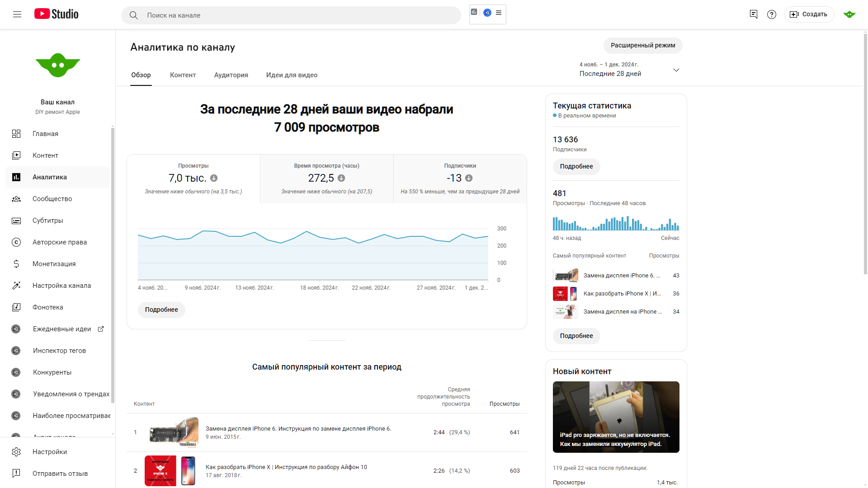
Task: Open the Как разобрать iPhone X table thumbnail
Action: pyautogui.click(x=171, y=471)
